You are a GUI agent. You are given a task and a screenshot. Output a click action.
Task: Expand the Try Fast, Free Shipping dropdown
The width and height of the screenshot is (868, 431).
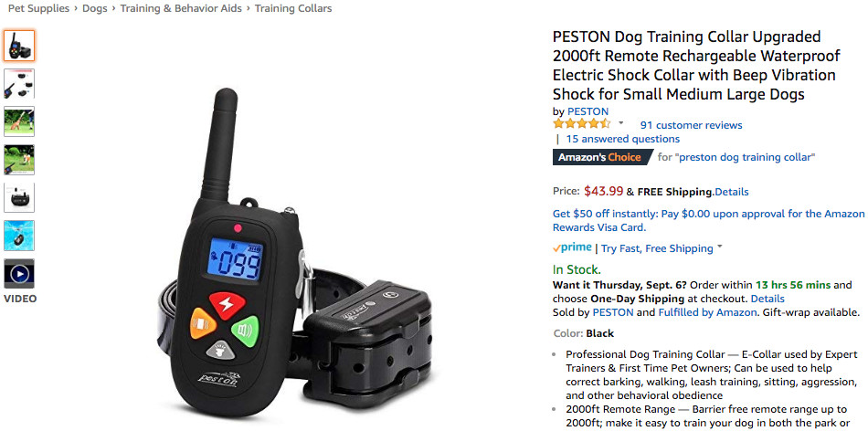719,247
